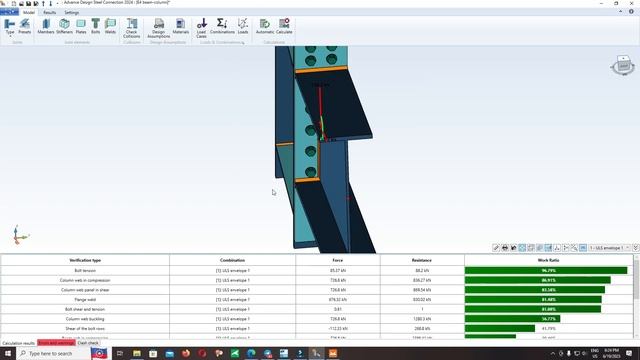Click the export icon next to the print icon
The image size is (640, 360).
(513, 248)
